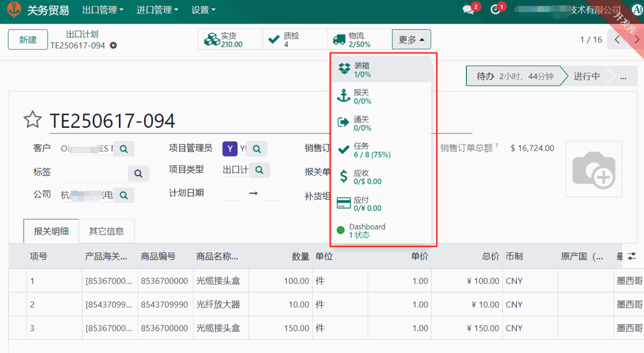Image resolution: width=644 pixels, height=353 pixels.
Task: Click the 新建 button
Action: pyautogui.click(x=28, y=40)
